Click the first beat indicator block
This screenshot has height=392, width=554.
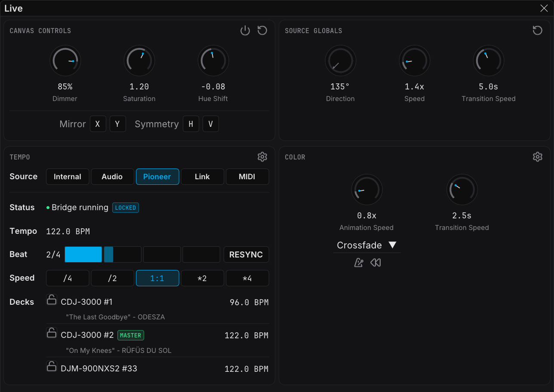point(83,254)
